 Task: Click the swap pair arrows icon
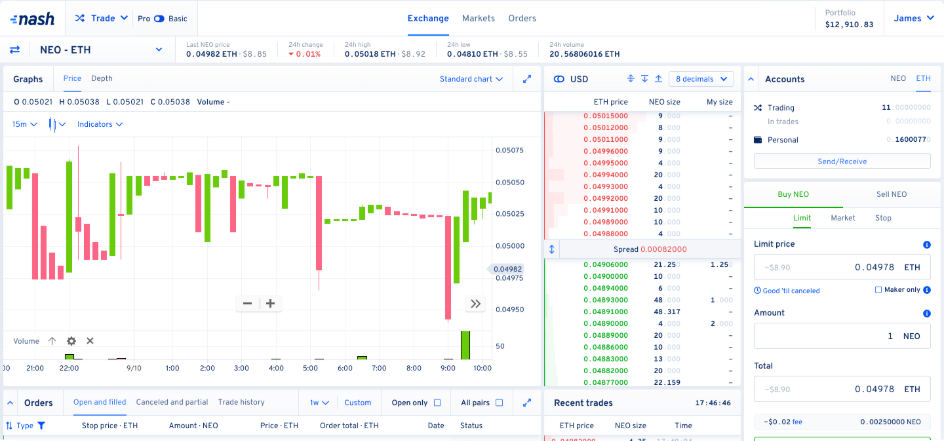[x=15, y=50]
